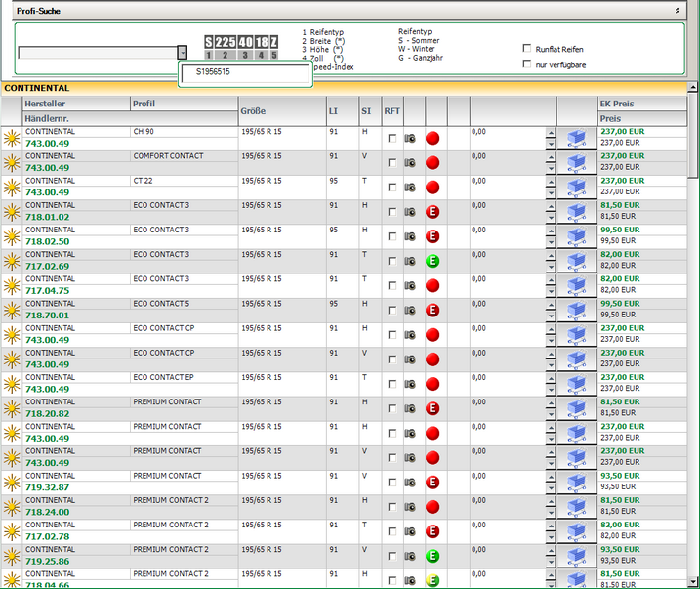Increase quantity for tire 718.01.02
700x589 pixels.
551,206
